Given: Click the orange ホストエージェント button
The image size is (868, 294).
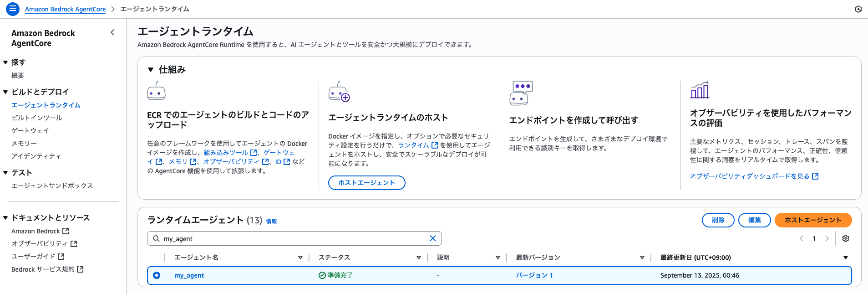Looking at the screenshot, I should tap(813, 220).
